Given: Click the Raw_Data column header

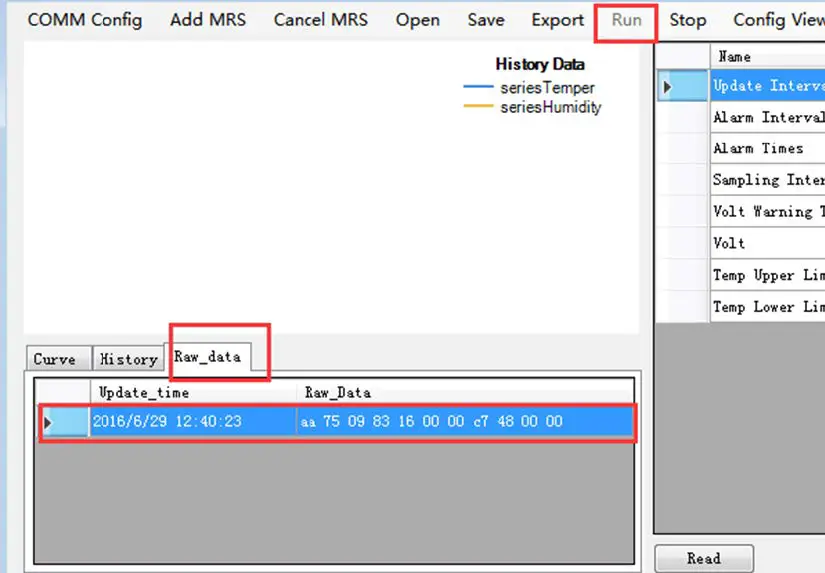Looking at the screenshot, I should pyautogui.click(x=465, y=393).
